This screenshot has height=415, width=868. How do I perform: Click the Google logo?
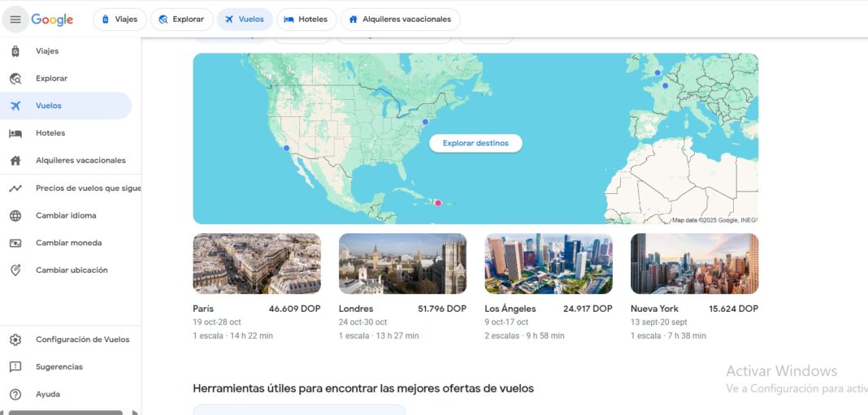[52, 19]
